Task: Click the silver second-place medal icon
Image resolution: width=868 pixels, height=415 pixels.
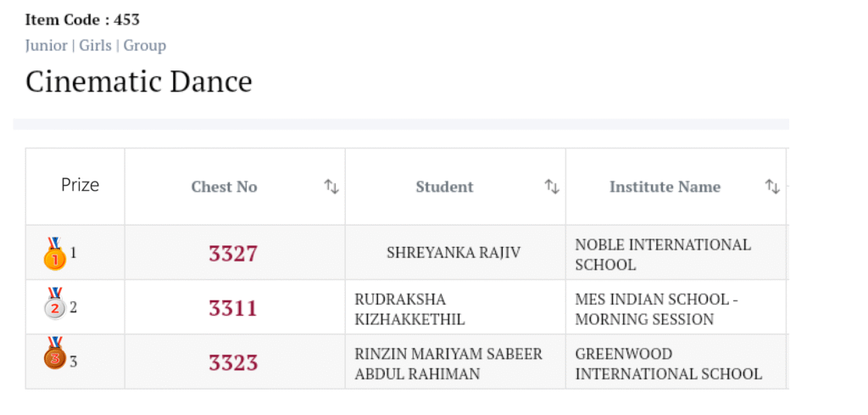Action: click(x=54, y=304)
